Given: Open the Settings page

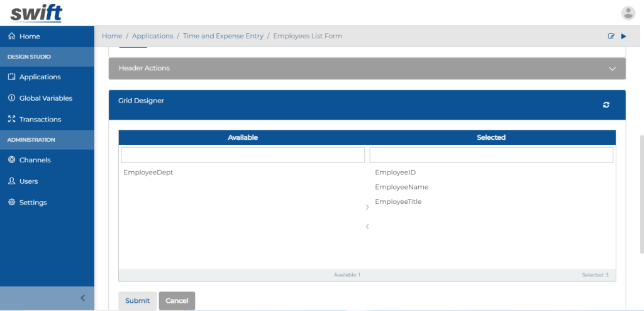Looking at the screenshot, I should tap(33, 203).
